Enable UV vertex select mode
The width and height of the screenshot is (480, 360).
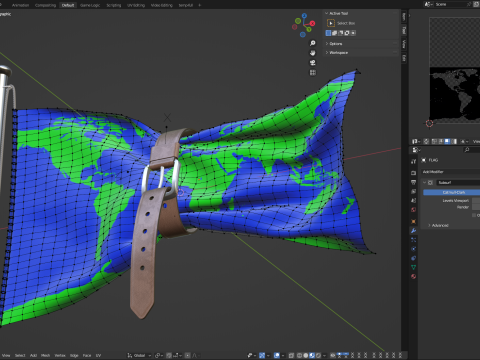(434, 141)
